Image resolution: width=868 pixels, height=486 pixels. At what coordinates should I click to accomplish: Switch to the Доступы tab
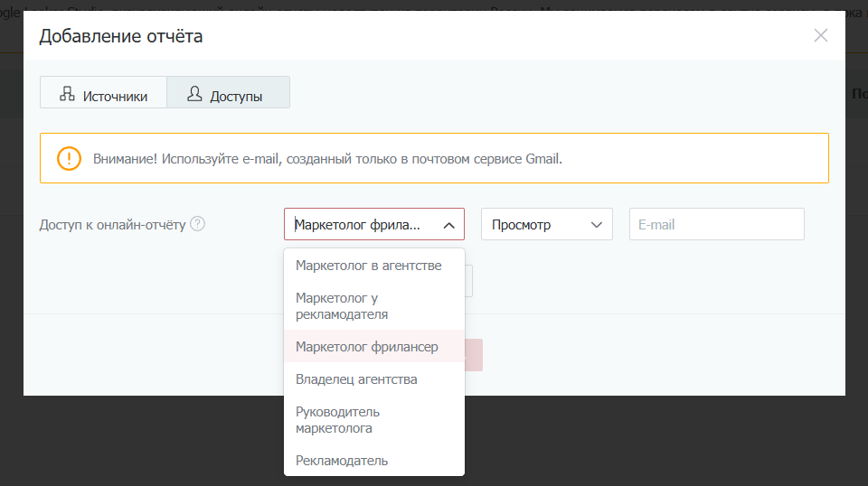228,92
